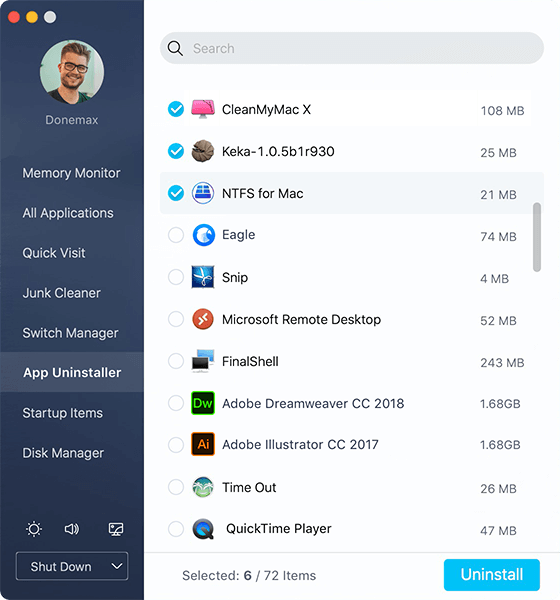
Task: Tick the Time Out checkbox
Action: pyautogui.click(x=176, y=487)
